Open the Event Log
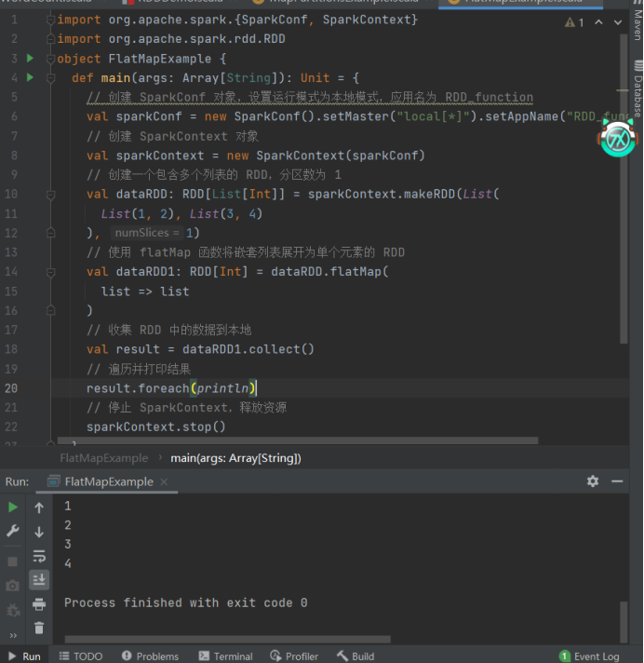Image resolution: width=644 pixels, height=663 pixels. [x=589, y=656]
